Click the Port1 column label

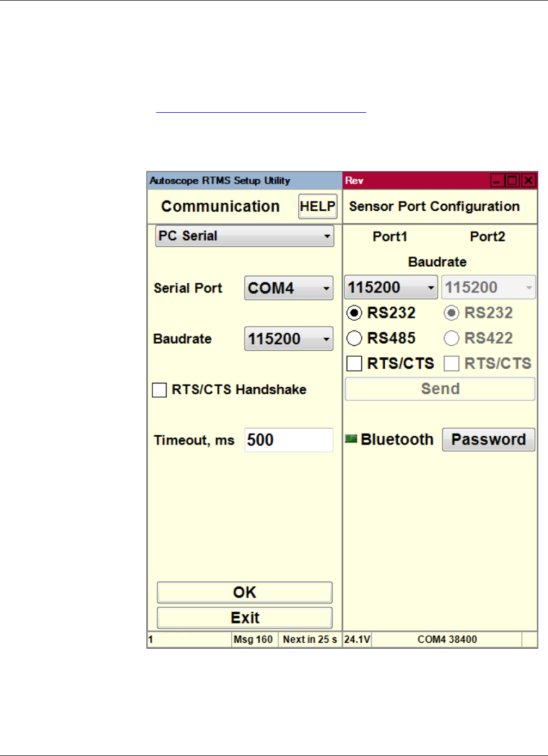390,236
